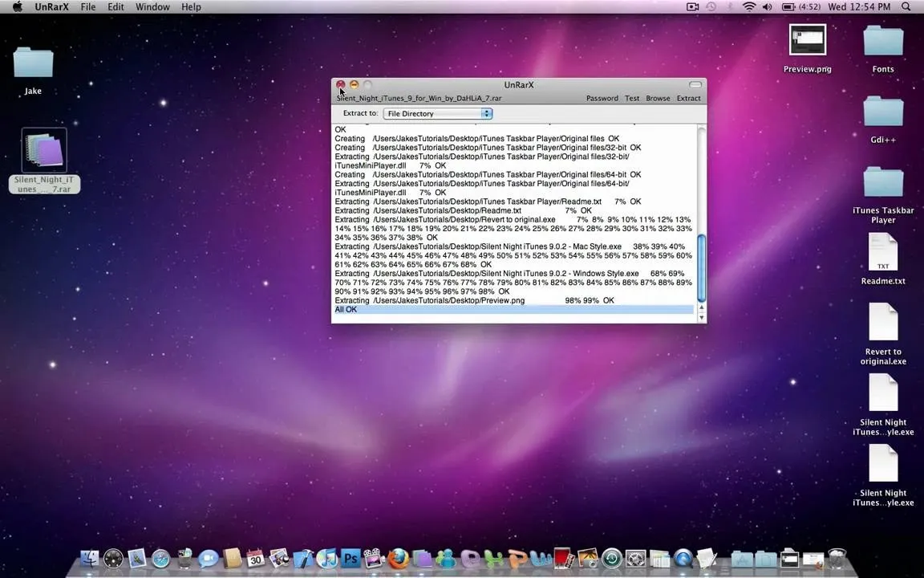Open the Edit menu
Image resolution: width=924 pixels, height=578 pixels.
point(115,7)
